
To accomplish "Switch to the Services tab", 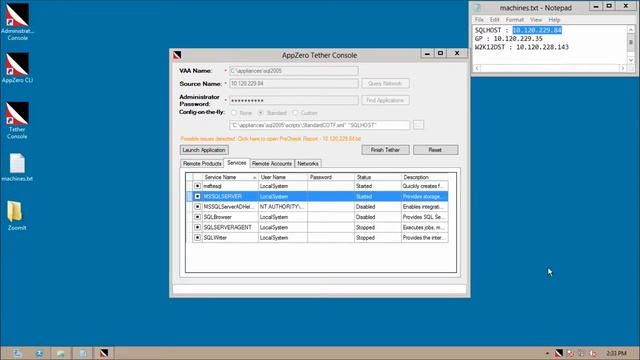I will point(237,162).
